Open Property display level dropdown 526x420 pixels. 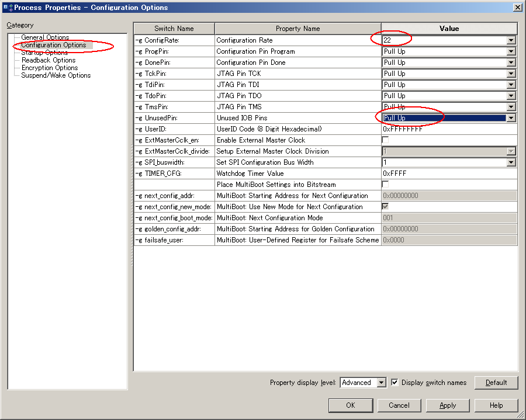(x=382, y=383)
